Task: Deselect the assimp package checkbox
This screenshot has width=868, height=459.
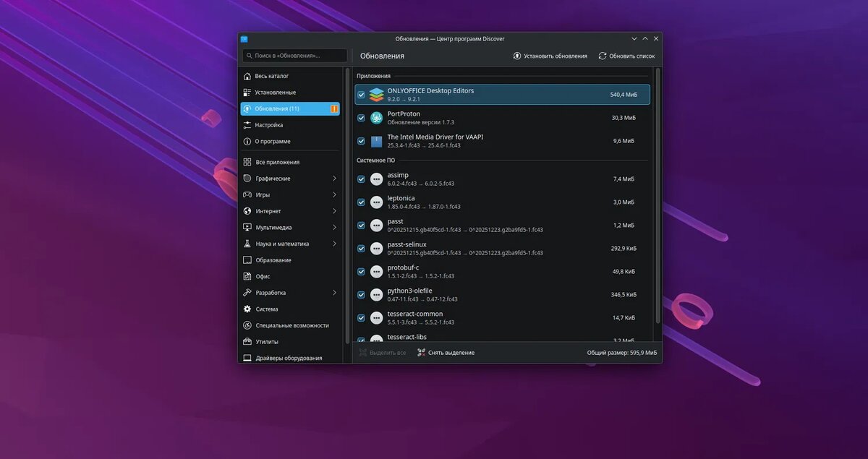Action: pyautogui.click(x=361, y=179)
